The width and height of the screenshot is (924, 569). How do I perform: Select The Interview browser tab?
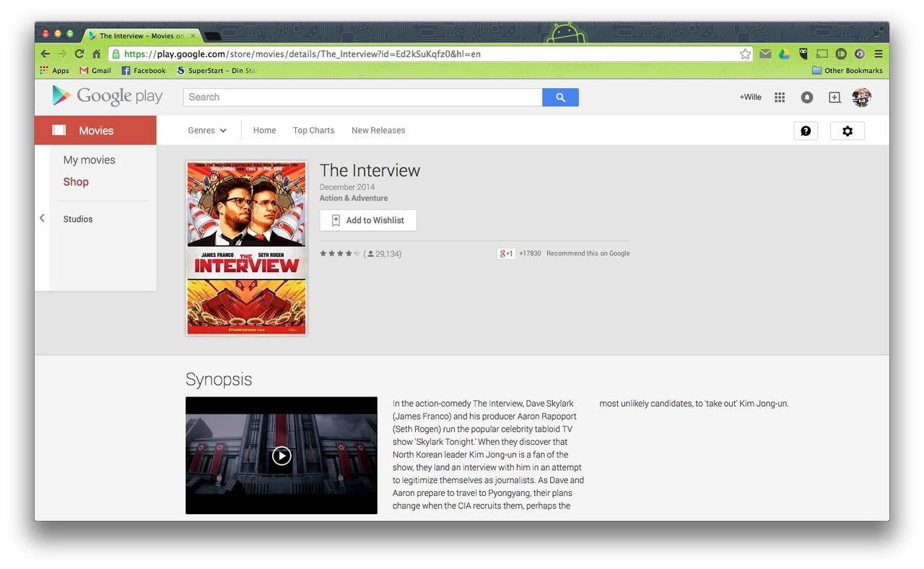(x=141, y=35)
